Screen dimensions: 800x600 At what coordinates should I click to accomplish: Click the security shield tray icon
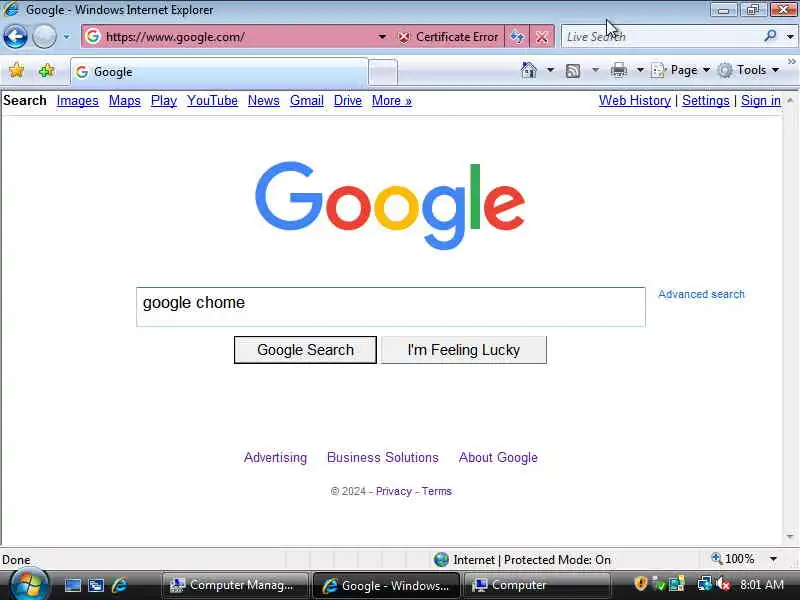pos(641,584)
